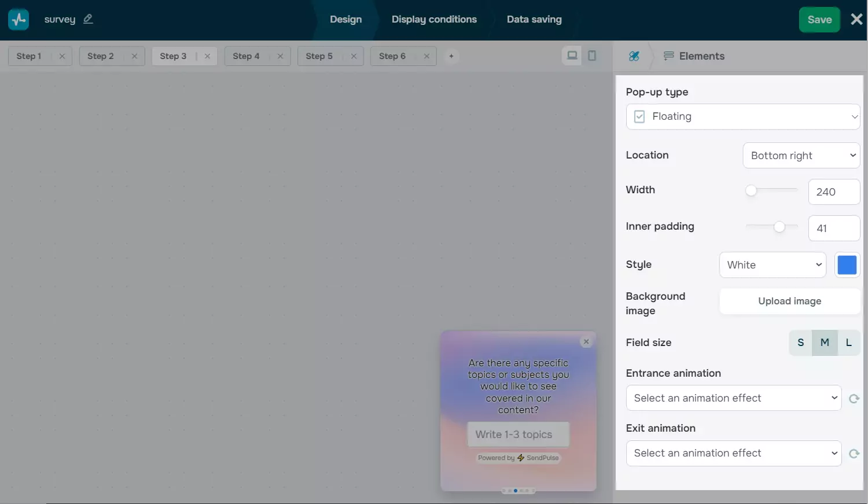Open the Entrance animation effect dropdown
The image size is (868, 504).
pyautogui.click(x=733, y=398)
